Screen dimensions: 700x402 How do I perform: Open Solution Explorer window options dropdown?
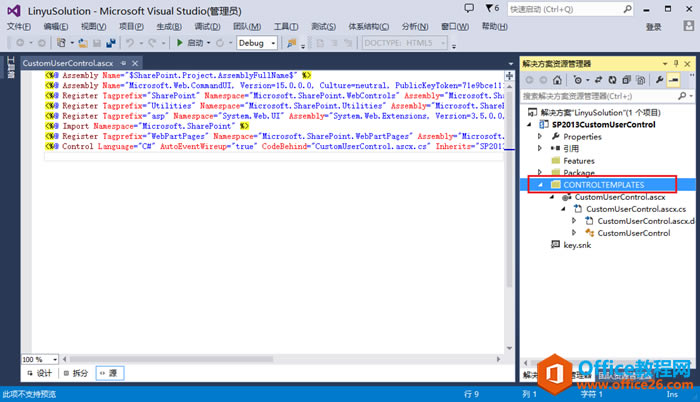tap(665, 64)
